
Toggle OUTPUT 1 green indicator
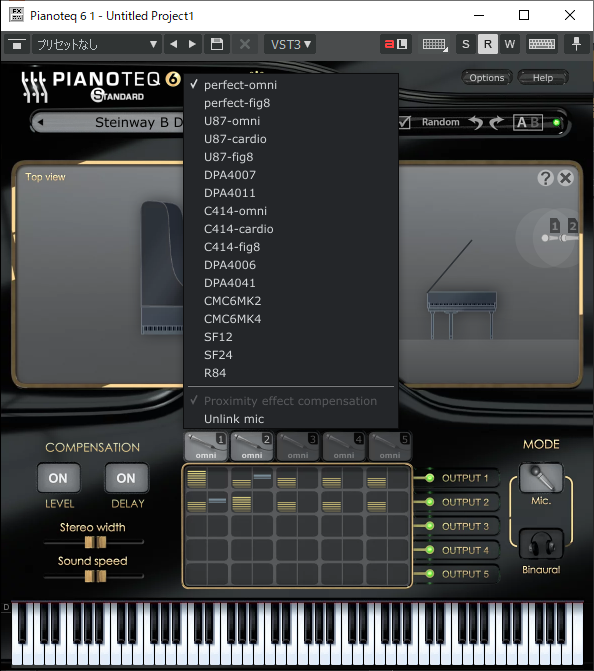(x=430, y=478)
